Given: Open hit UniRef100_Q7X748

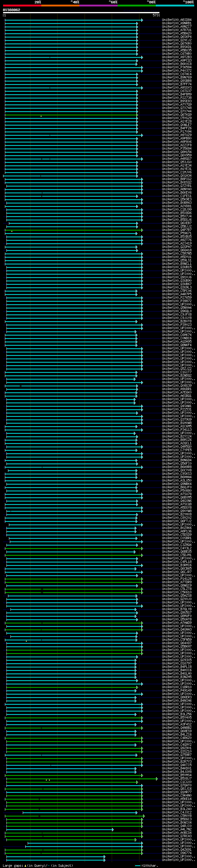Looking at the screenshot, I should [177, 108].
